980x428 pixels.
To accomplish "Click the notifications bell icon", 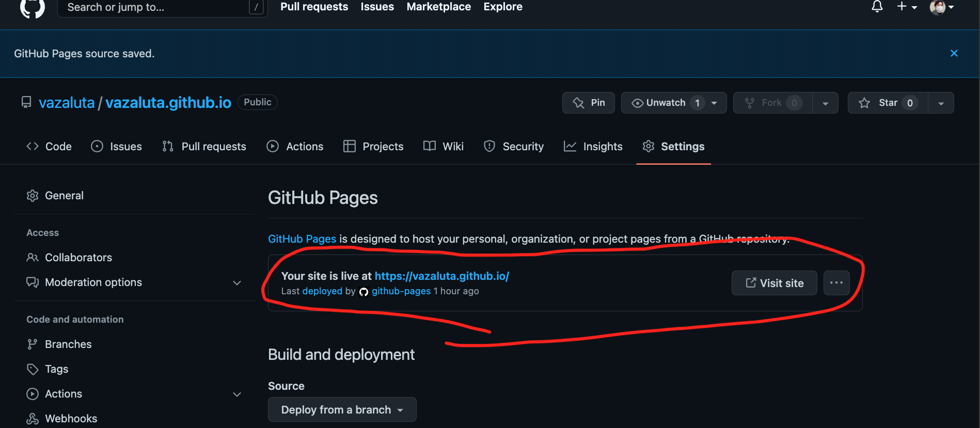I will [877, 7].
